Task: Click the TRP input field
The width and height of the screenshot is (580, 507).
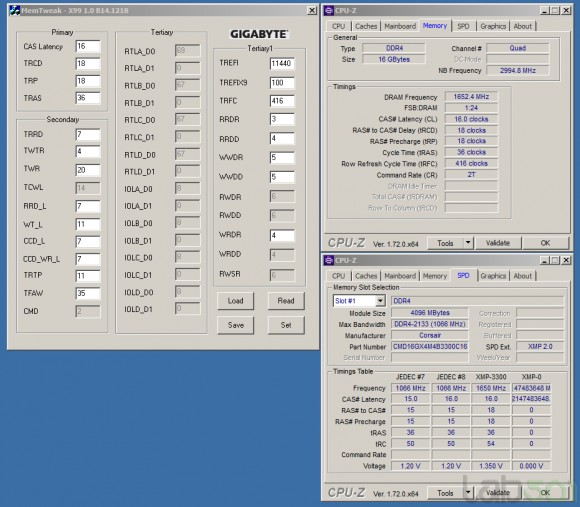Action: tap(88, 81)
